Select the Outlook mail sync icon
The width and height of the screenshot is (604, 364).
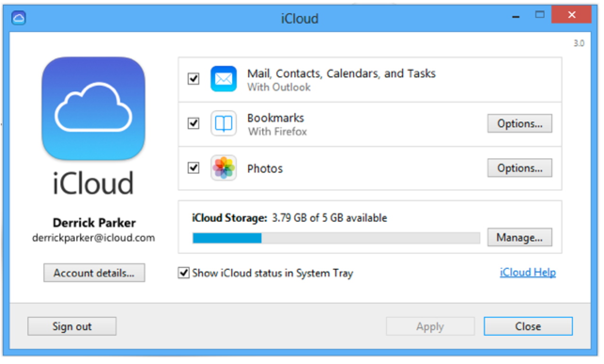pos(224,79)
